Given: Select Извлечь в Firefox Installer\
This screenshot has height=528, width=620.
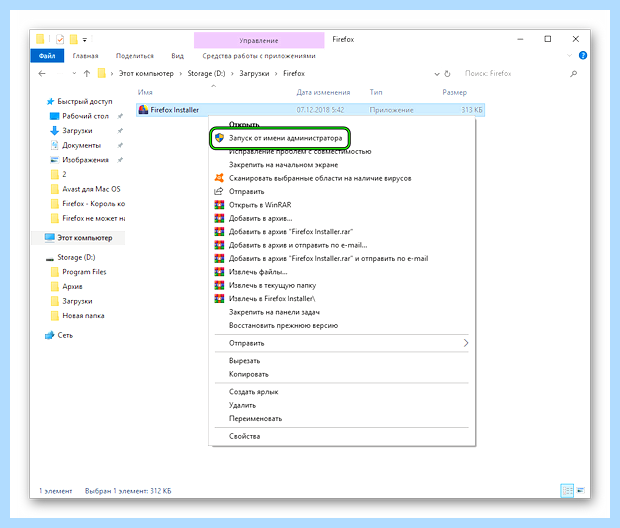Looking at the screenshot, I should point(272,299).
